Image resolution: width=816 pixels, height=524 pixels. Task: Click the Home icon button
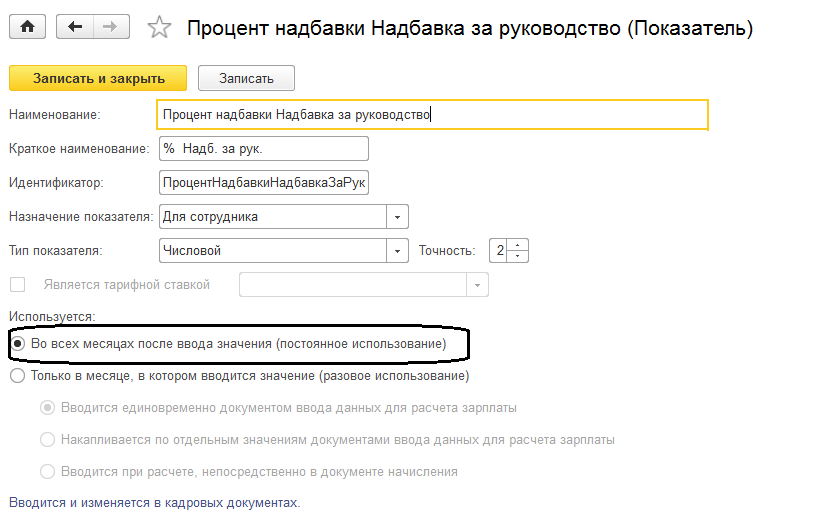pos(27,27)
